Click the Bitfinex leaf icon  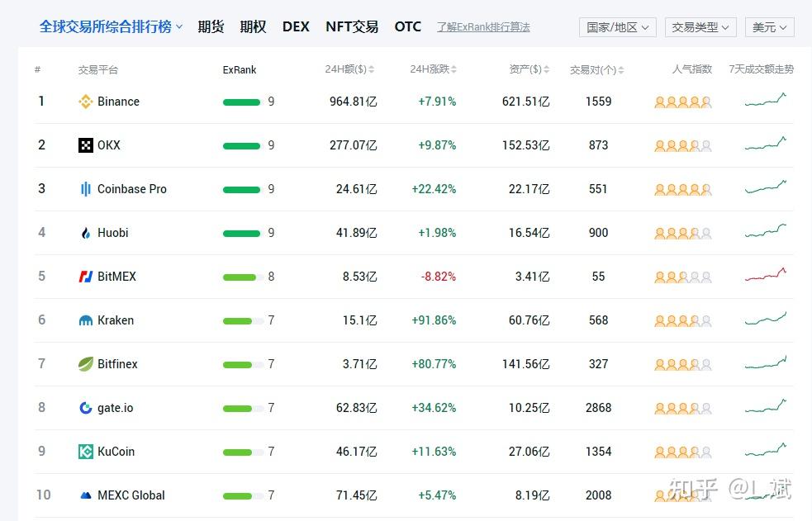pyautogui.click(x=85, y=364)
